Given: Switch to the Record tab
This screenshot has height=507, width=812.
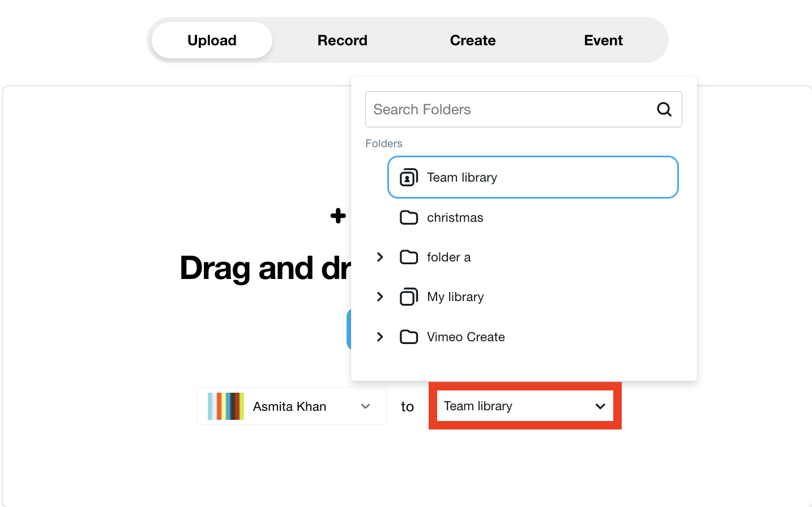Looking at the screenshot, I should tap(342, 40).
